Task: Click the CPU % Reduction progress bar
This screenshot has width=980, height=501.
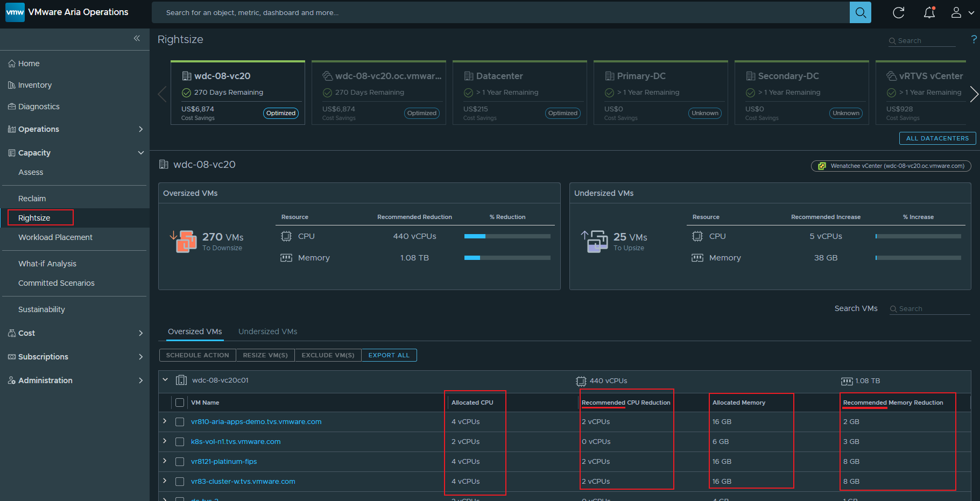Action: 507,236
